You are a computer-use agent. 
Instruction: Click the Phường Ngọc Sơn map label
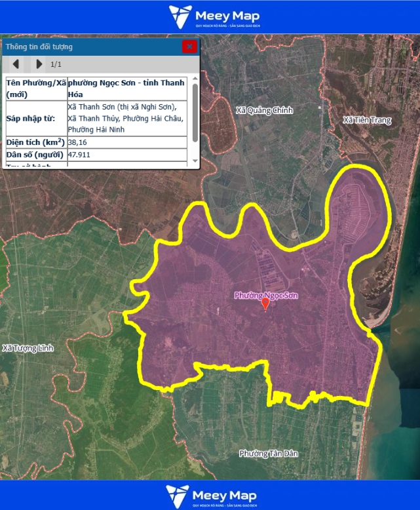coord(266,295)
